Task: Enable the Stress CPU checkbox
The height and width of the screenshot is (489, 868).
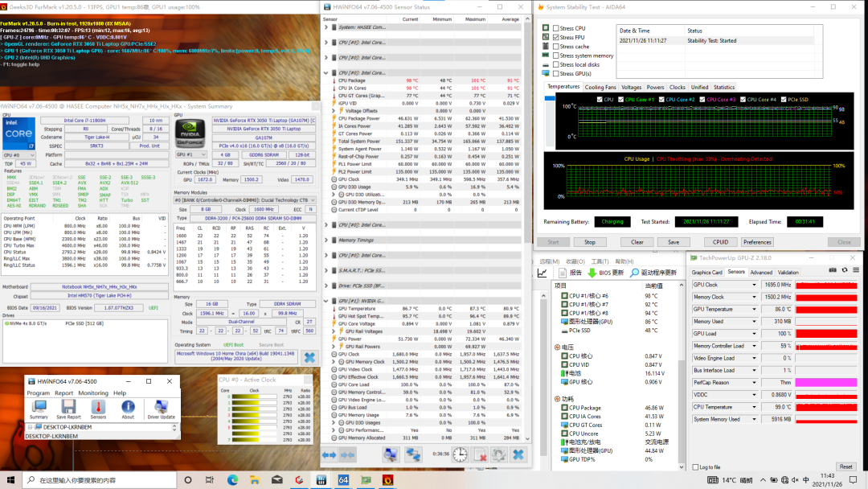Action: click(x=557, y=29)
